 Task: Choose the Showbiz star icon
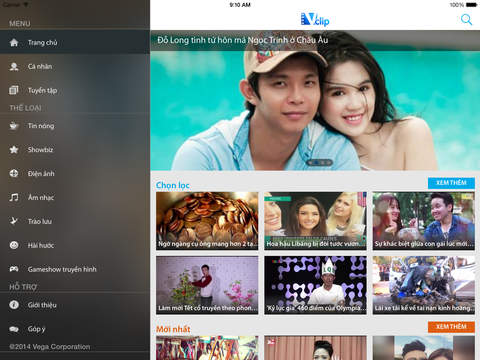pyautogui.click(x=14, y=149)
